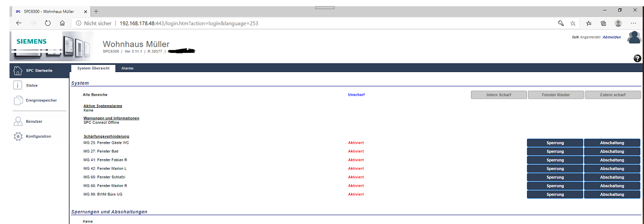
Task: Add page to browser favorites star
Action: coord(573,23)
